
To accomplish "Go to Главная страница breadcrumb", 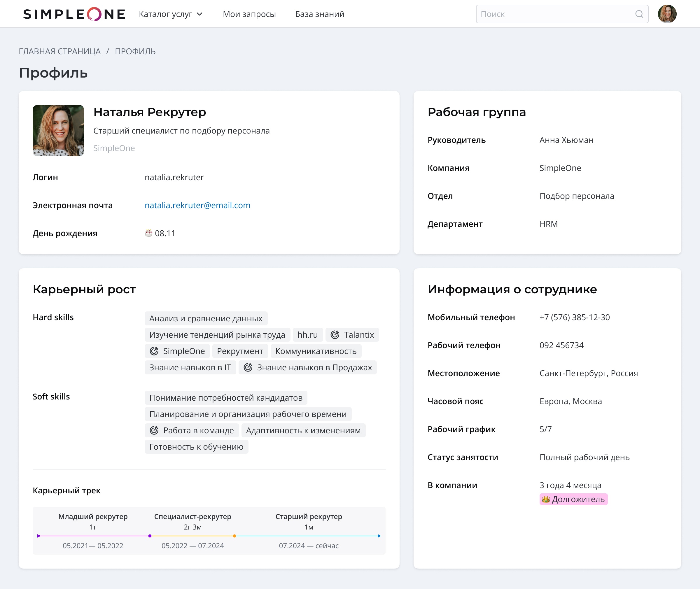I will [x=60, y=51].
